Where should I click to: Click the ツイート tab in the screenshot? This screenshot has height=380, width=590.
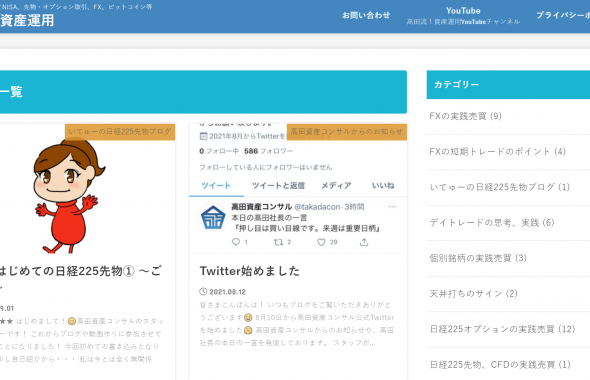[x=216, y=185]
